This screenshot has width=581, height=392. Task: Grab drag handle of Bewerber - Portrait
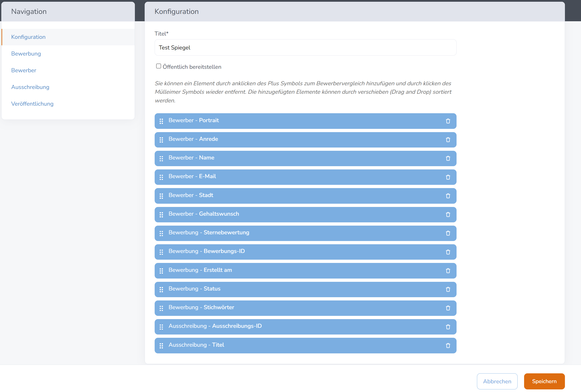tap(161, 121)
